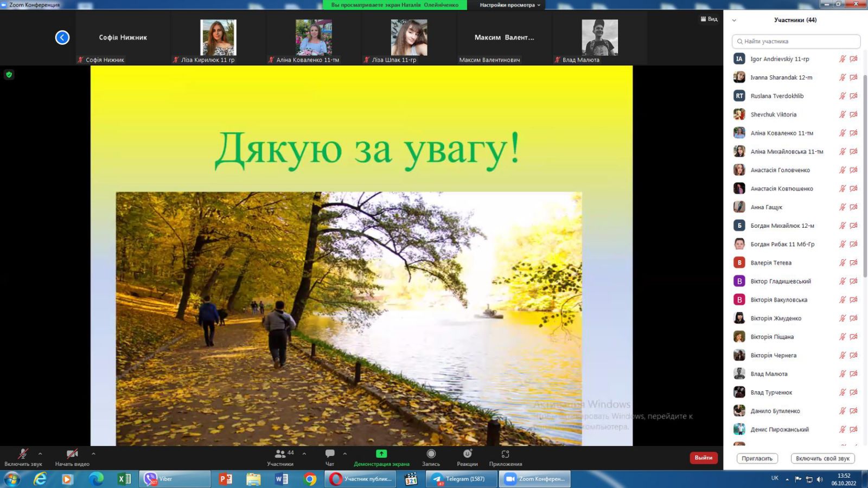Click camera-off icon for Валерія Тетева
The width and height of the screenshot is (868, 488).
pos(853,262)
